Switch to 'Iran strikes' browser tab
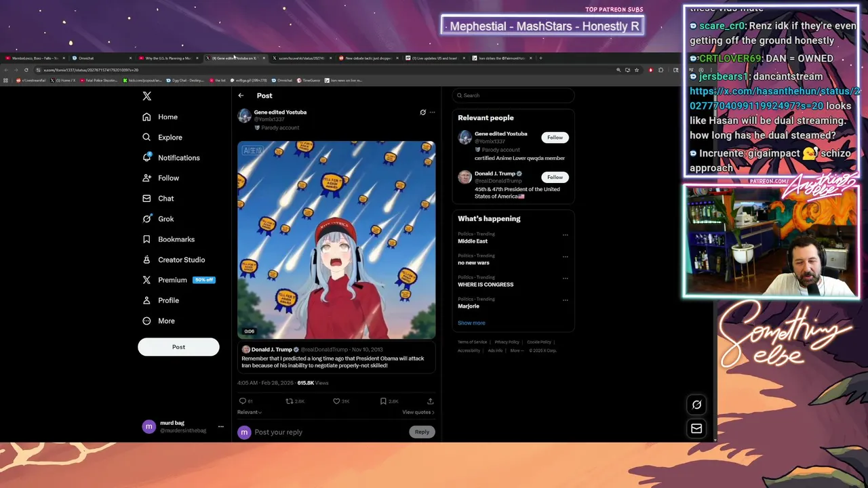868x488 pixels. (x=501, y=58)
